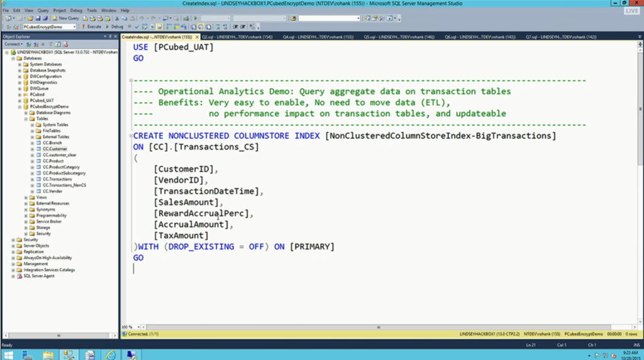Switch to the Q4.sql tab
This screenshot has height=360, width=644.
tap(318, 37)
